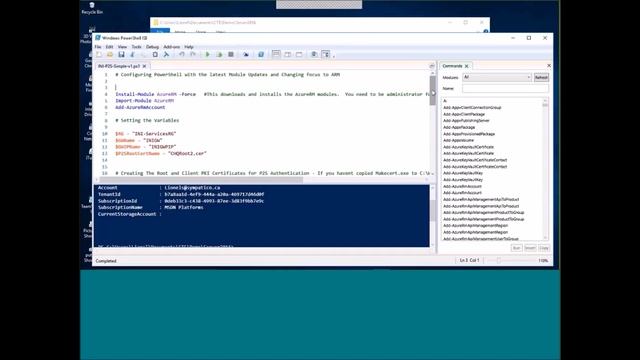
Task: Click the Refresh button in Commands panel
Action: 541,78
